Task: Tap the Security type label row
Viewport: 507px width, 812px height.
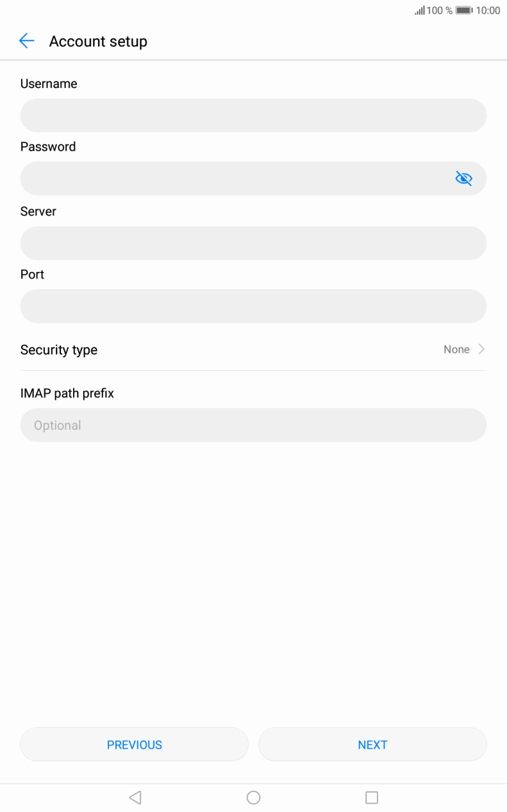Action: [59, 350]
